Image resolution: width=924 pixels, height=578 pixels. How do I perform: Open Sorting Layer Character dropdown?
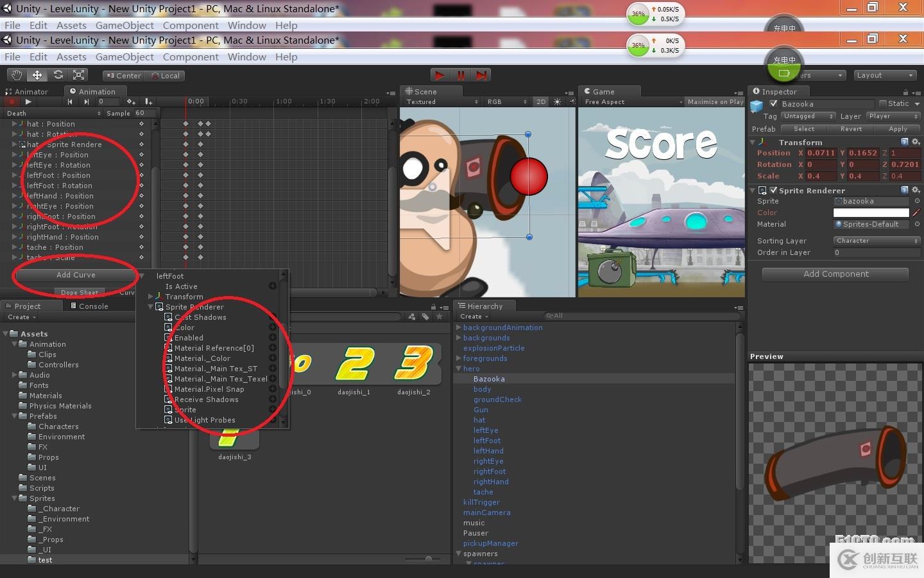(x=877, y=241)
